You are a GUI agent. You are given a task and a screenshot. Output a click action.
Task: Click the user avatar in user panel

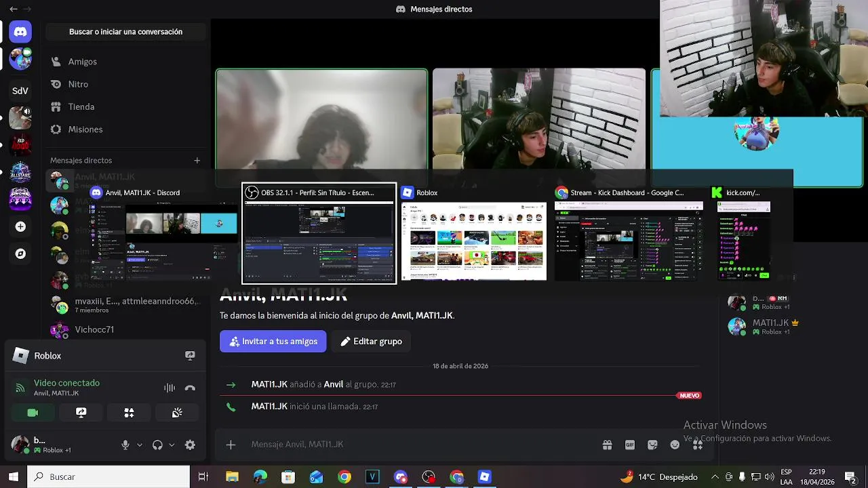[x=20, y=445]
